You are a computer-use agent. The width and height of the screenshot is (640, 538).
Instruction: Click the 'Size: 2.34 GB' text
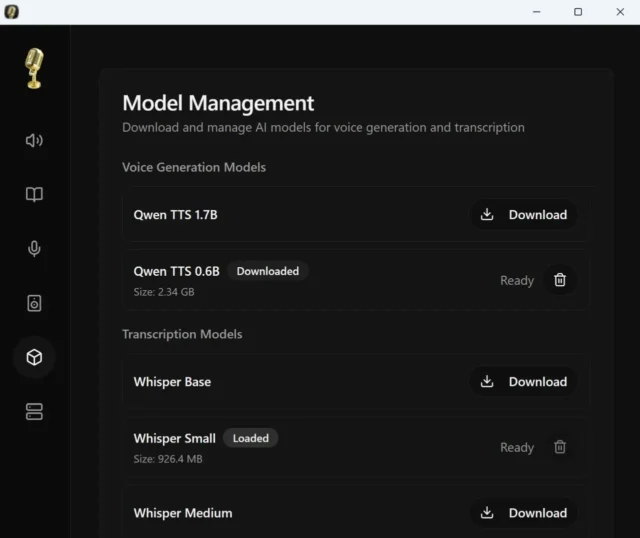[164, 292]
